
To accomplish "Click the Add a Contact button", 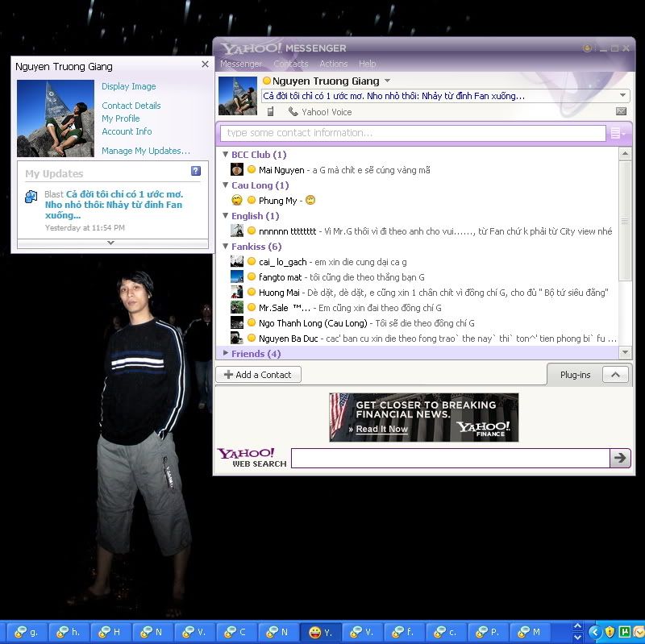I will coord(258,375).
